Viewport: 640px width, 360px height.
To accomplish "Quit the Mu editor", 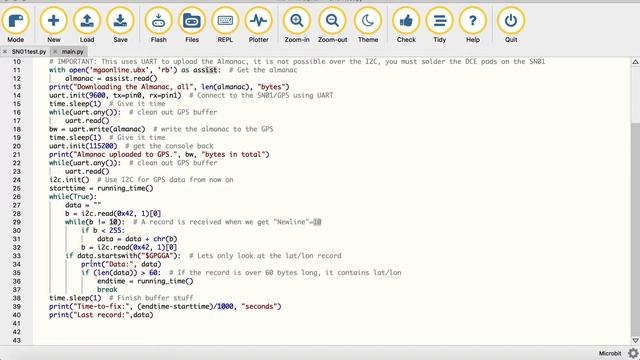I will pos(511,24).
